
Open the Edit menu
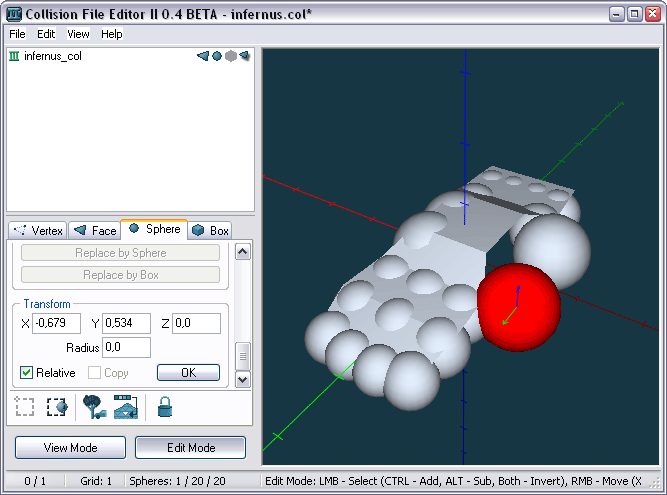(46, 34)
